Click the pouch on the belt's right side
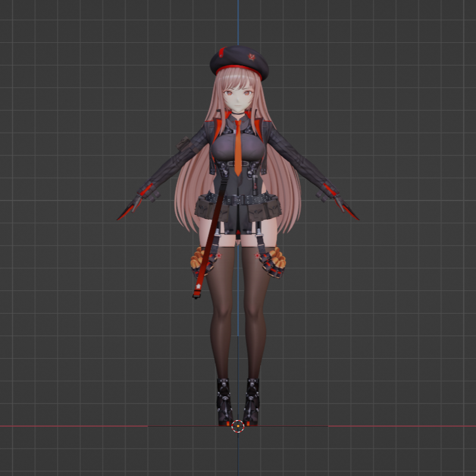Viewport: 476px width, 476px height. 264,208
